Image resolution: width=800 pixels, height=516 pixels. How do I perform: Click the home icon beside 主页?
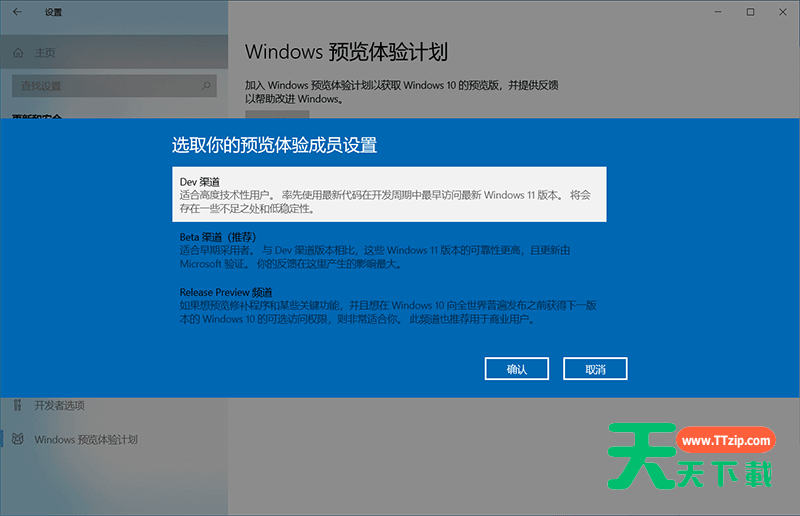tap(18, 53)
